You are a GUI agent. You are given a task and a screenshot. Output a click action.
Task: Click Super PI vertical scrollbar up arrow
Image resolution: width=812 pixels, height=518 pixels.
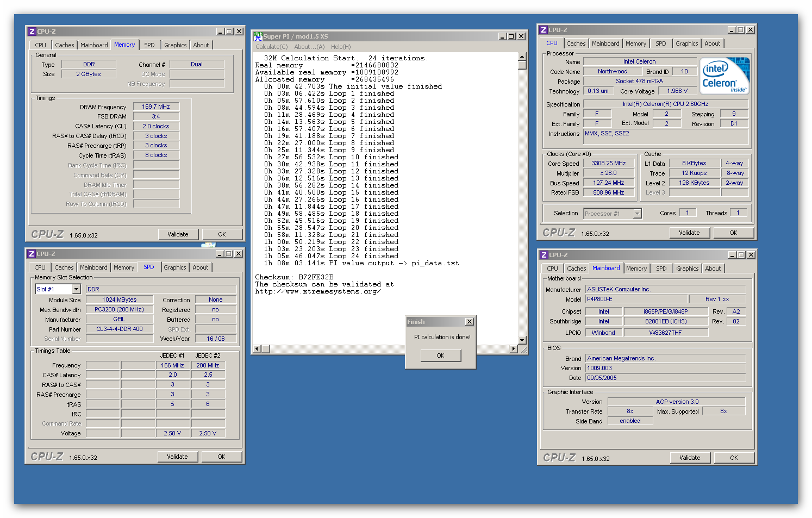(x=522, y=57)
